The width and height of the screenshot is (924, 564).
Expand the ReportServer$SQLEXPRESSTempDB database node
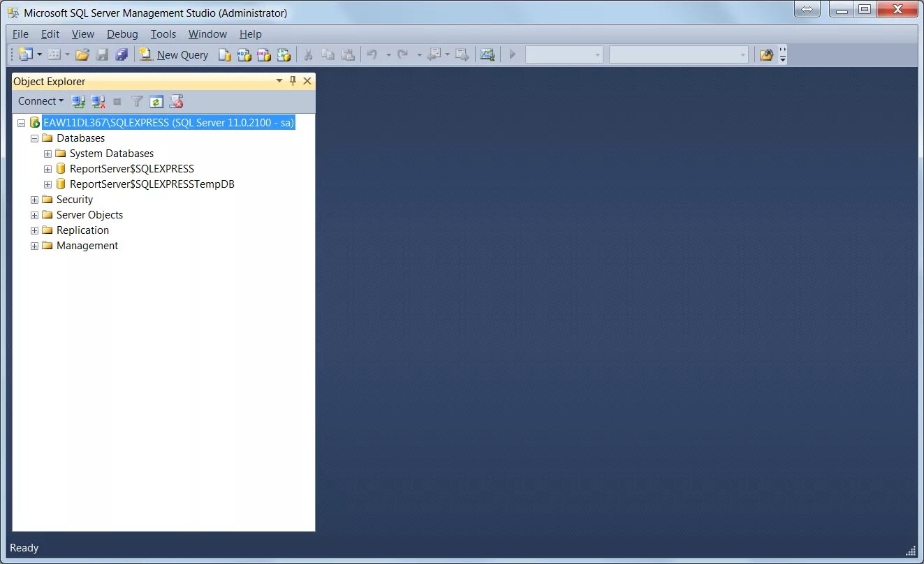47,184
